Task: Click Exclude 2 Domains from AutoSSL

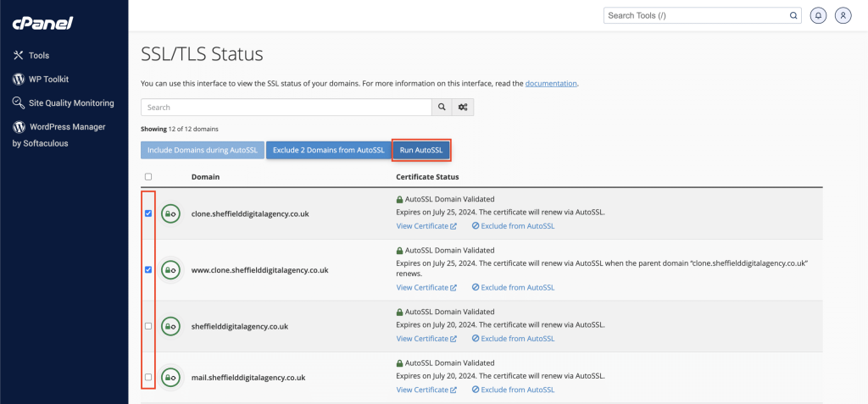Action: point(328,150)
